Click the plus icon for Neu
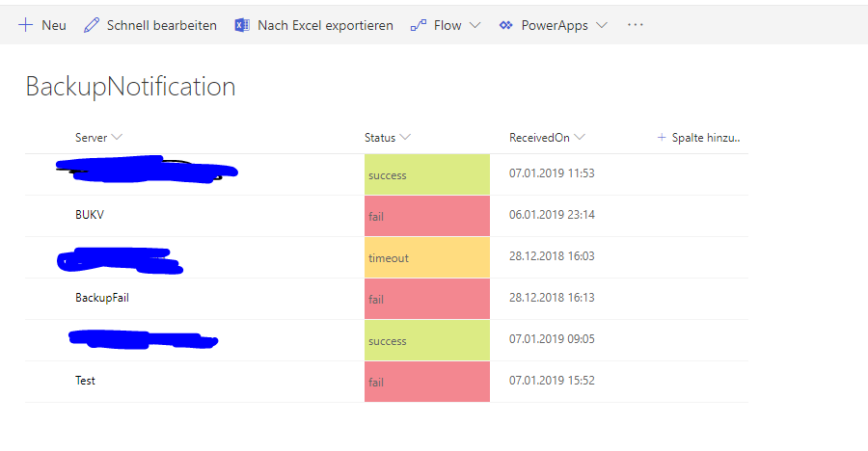 26,25
